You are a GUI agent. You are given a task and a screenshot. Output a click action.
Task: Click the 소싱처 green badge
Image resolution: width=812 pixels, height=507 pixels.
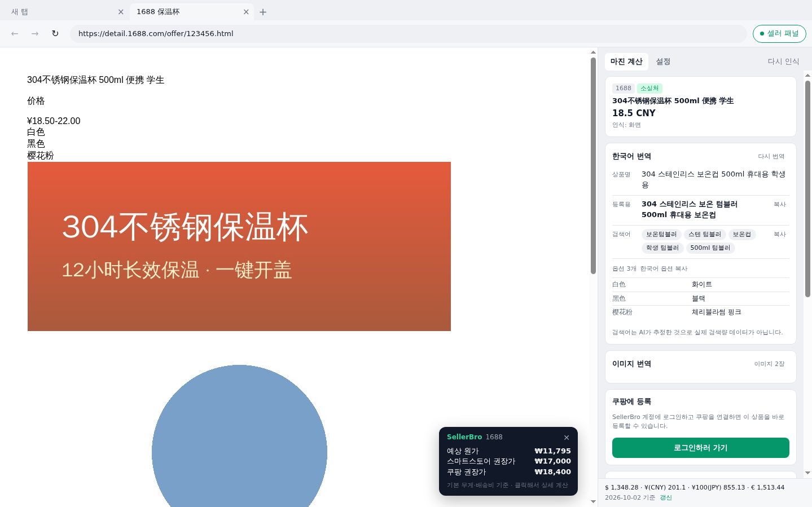(x=649, y=89)
